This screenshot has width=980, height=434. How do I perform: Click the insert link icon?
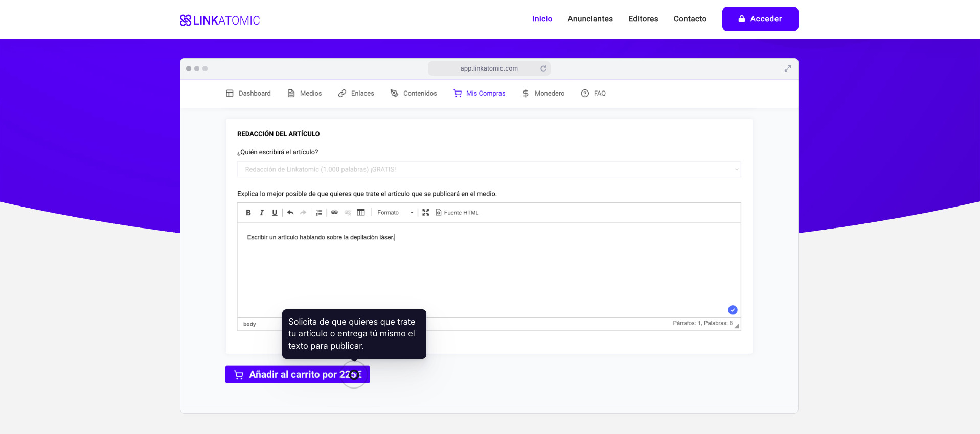coord(334,213)
